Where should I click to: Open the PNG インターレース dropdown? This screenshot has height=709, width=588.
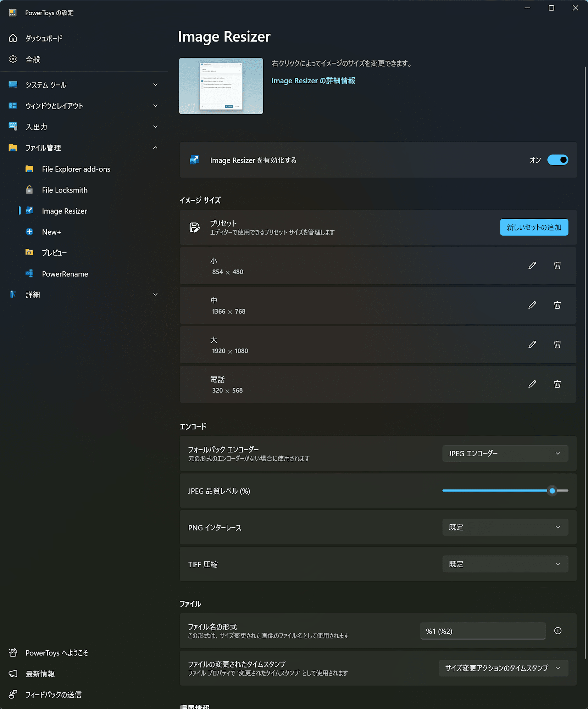[x=505, y=527]
